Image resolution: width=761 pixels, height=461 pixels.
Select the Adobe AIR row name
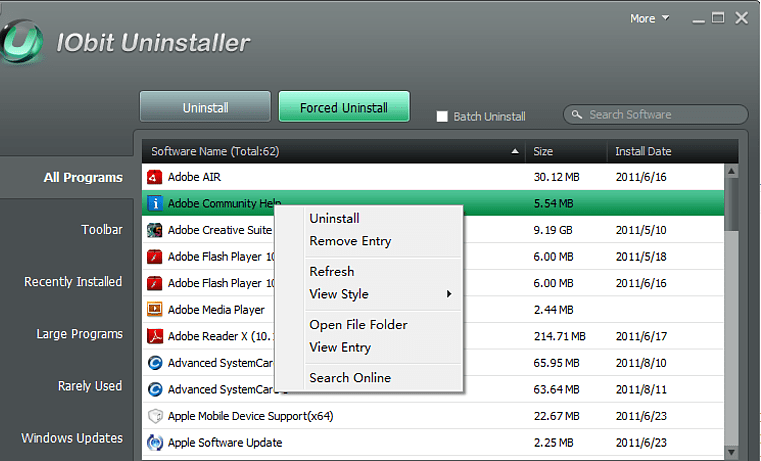click(x=194, y=177)
